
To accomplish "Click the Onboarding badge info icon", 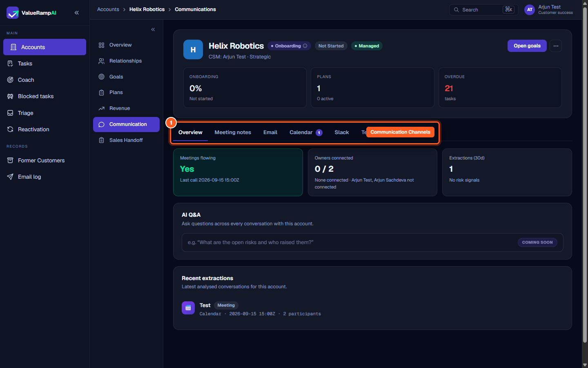I will (305, 46).
